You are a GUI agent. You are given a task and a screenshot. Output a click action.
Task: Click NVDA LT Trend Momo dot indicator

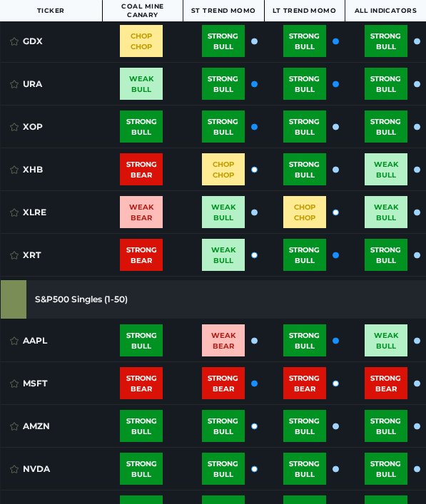(x=335, y=469)
